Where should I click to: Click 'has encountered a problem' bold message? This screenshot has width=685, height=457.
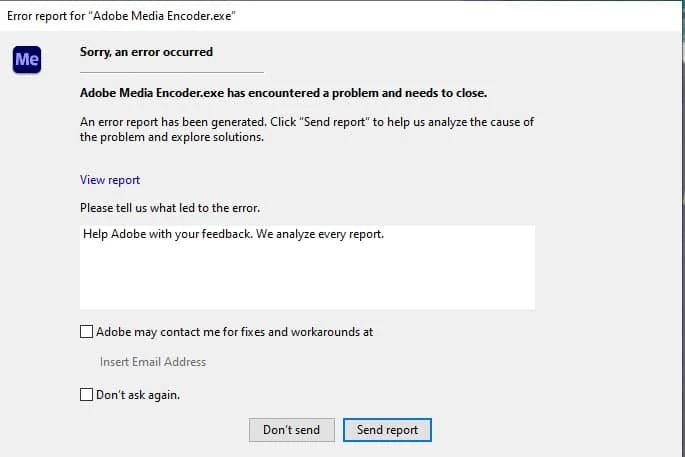click(284, 93)
